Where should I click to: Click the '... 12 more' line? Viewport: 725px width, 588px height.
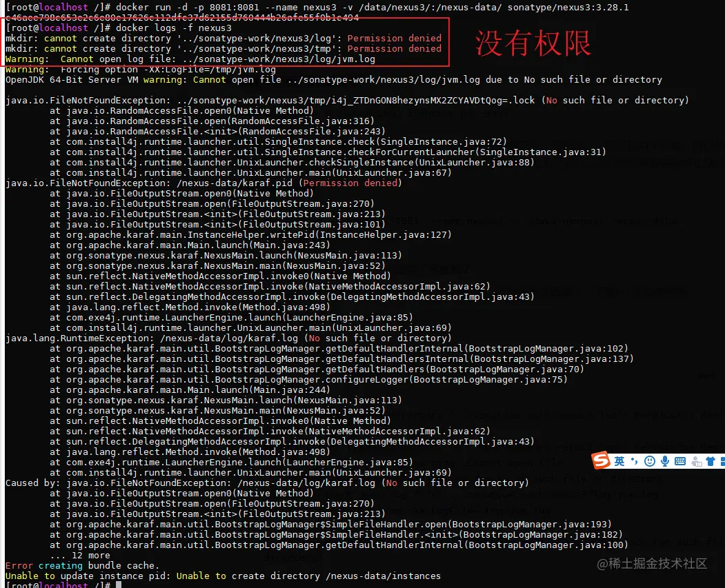pyautogui.click(x=80, y=555)
